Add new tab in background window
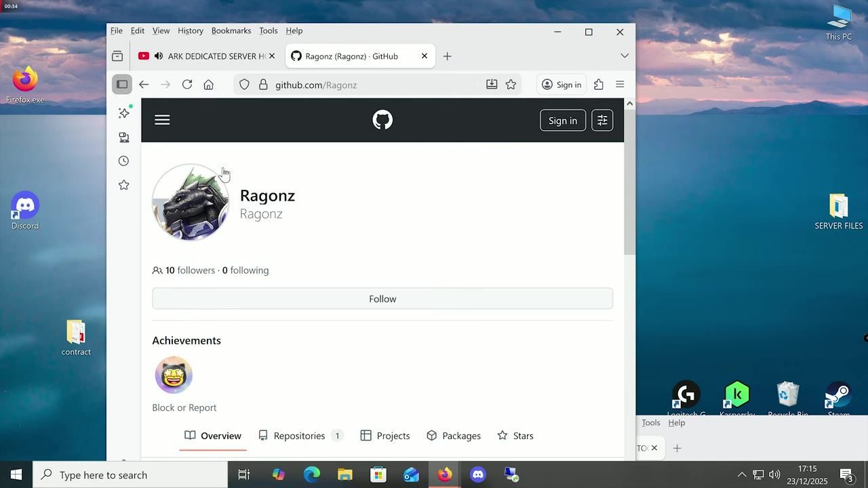Screen dimensions: 868x488 (x=677, y=448)
